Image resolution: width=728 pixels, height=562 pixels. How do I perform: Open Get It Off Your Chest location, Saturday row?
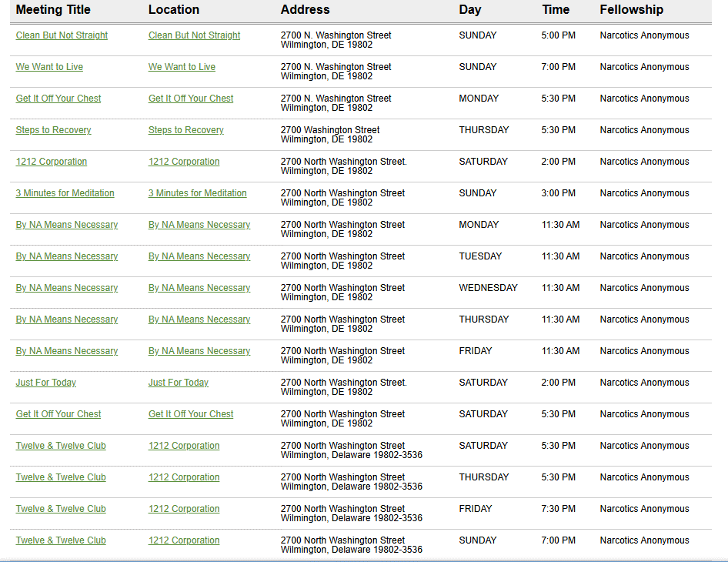click(191, 414)
